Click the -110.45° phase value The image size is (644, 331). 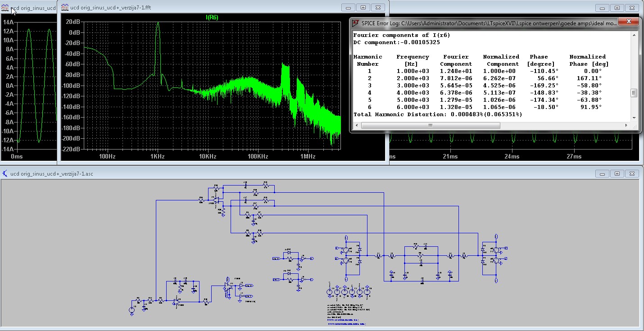point(544,71)
